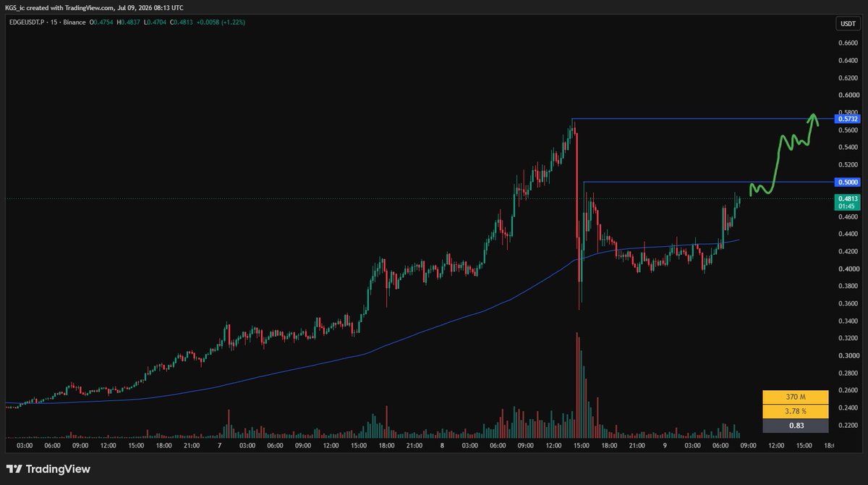Click the gray 0.83 value box

(796, 426)
